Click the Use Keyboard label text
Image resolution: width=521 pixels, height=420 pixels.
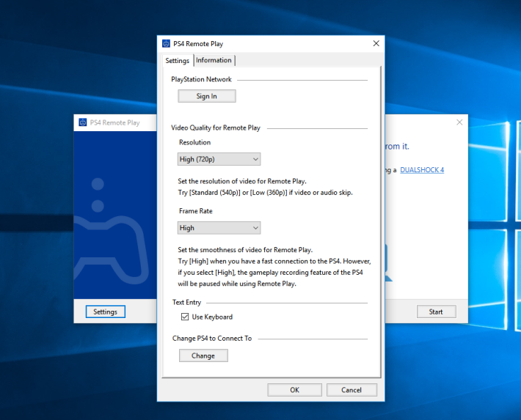click(212, 317)
